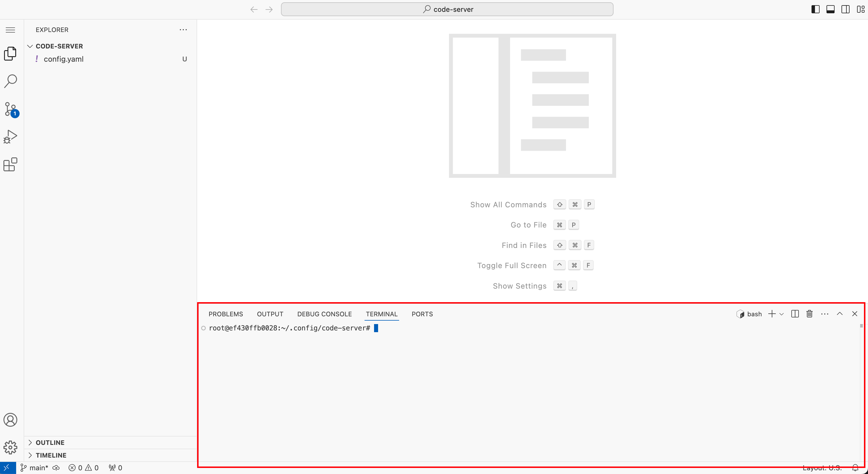Open the Accounts menu icon
Screen dimensions: 868x474
10,420
